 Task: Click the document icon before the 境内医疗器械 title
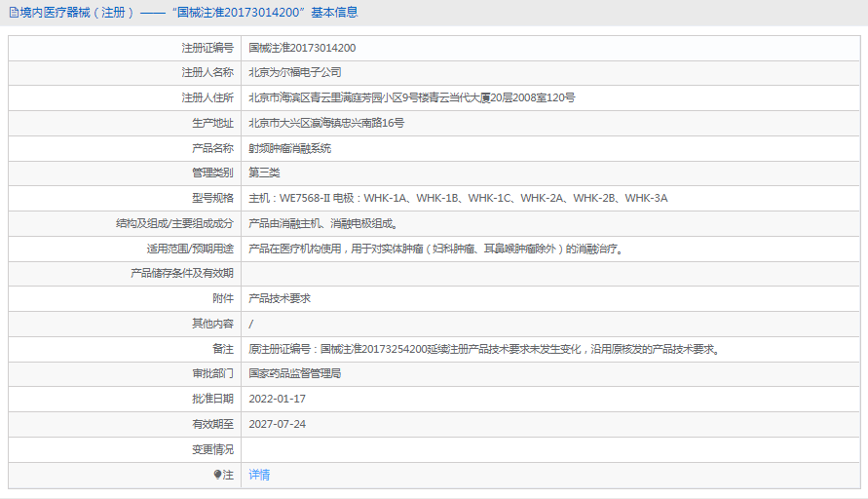[14, 13]
